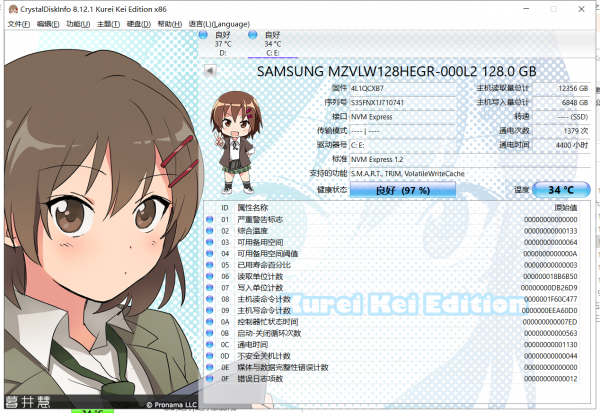The image size is (600, 413).
Task: Click the blue status orb for drive C: E:
Action: tap(253, 35)
